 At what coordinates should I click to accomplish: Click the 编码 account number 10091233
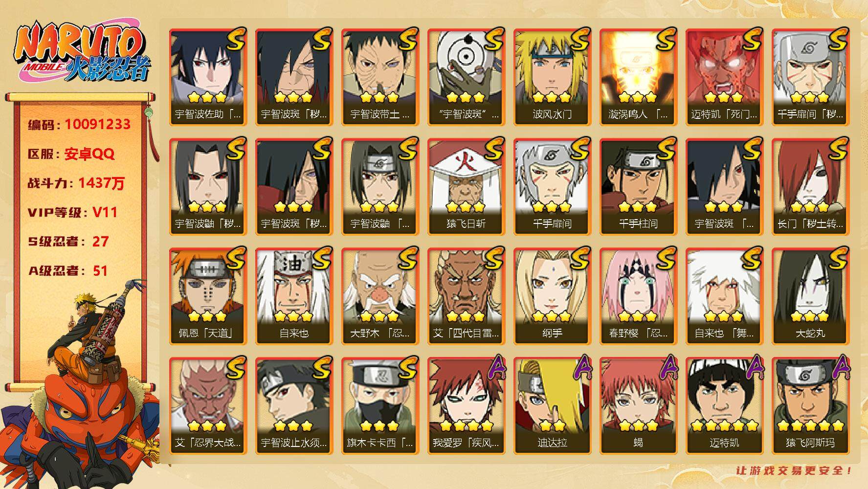click(97, 124)
